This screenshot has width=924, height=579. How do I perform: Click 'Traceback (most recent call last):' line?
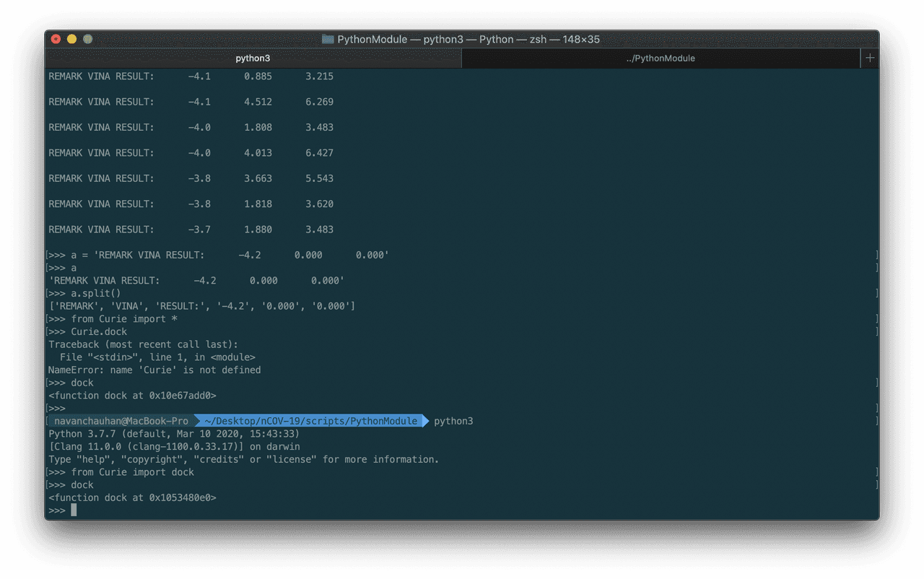143,344
